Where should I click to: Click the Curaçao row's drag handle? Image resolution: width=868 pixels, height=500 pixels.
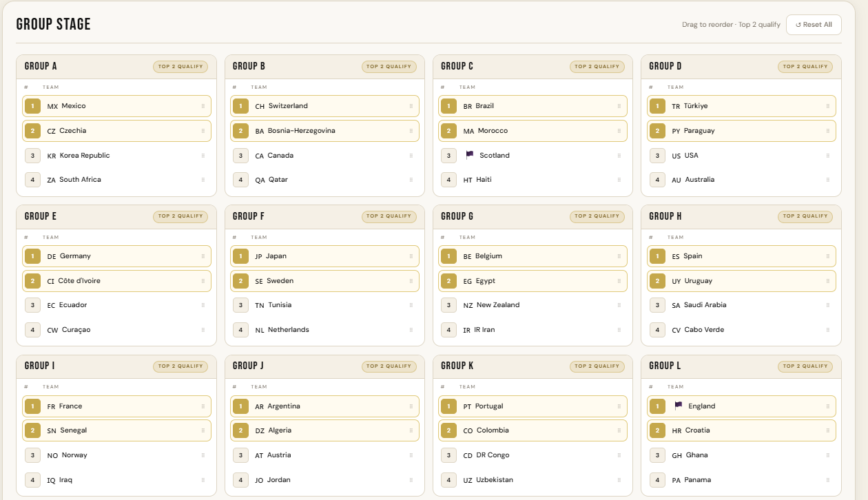[x=203, y=330]
